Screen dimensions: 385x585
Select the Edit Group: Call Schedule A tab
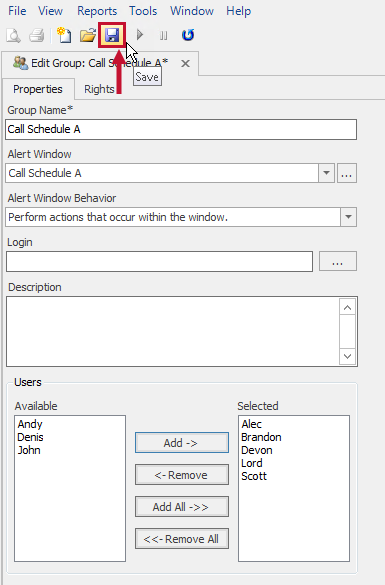pos(99,63)
